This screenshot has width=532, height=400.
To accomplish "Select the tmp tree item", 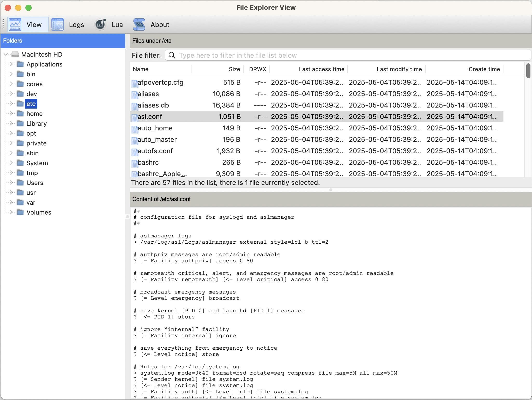I will coord(32,173).
